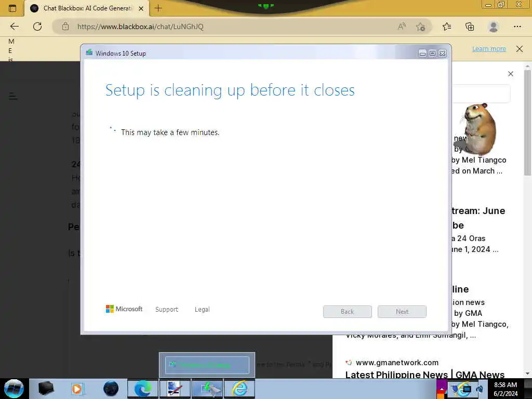The image size is (532, 399).
Task: Open Edge Settings and more menu
Action: tap(517, 26)
